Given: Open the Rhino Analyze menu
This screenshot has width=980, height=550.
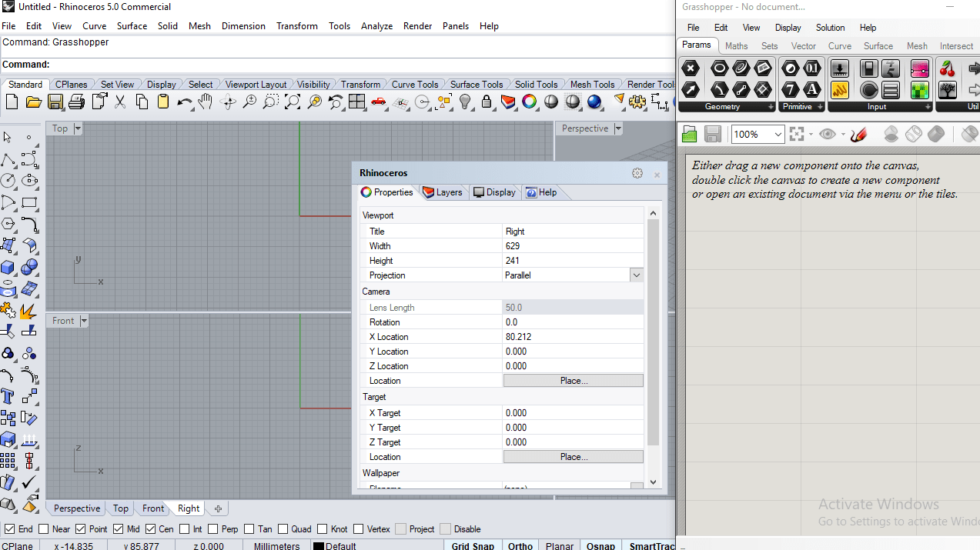Looking at the screenshot, I should [376, 25].
